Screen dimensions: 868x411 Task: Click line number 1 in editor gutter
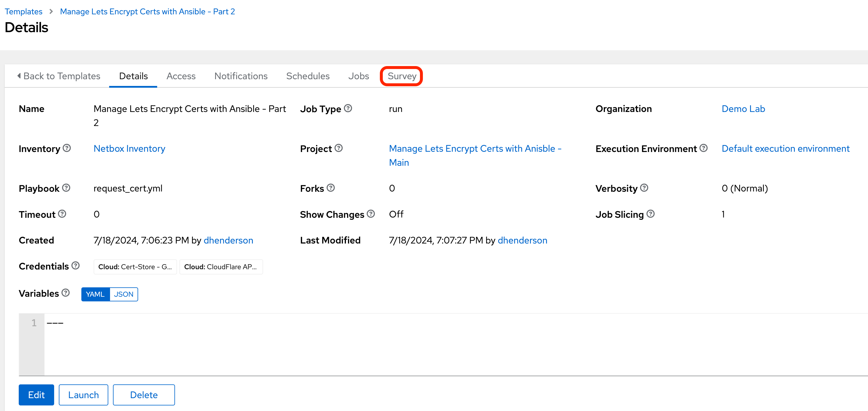pos(34,323)
